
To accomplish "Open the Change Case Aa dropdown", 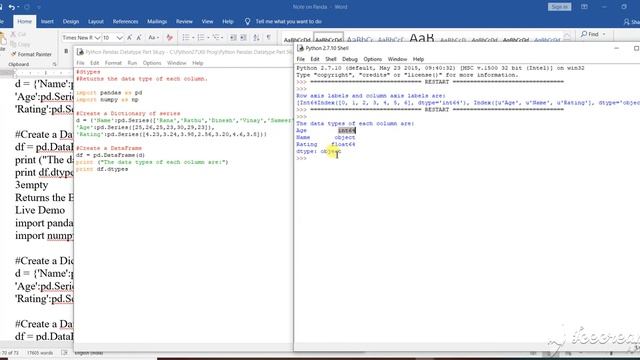I will coord(153,38).
